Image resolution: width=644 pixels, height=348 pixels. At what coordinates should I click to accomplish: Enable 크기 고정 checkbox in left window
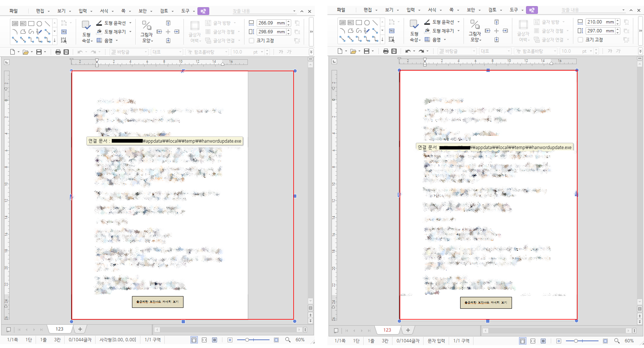pos(252,40)
